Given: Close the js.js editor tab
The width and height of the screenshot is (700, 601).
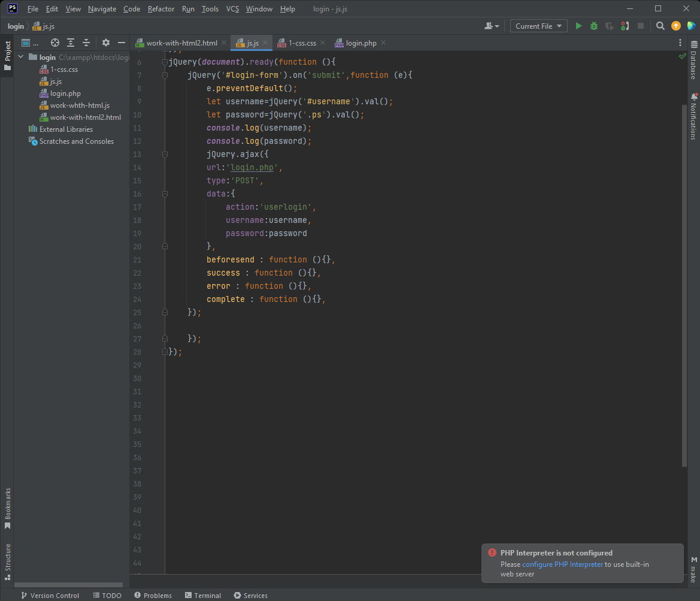Looking at the screenshot, I should [266, 43].
